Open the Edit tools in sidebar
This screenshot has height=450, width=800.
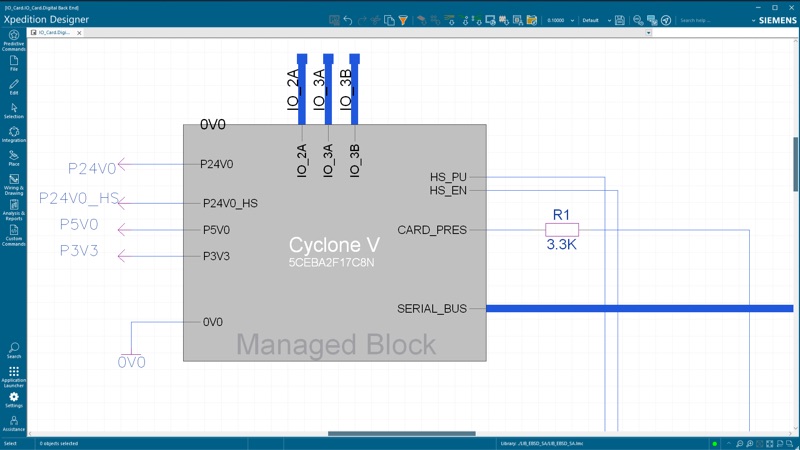point(14,87)
